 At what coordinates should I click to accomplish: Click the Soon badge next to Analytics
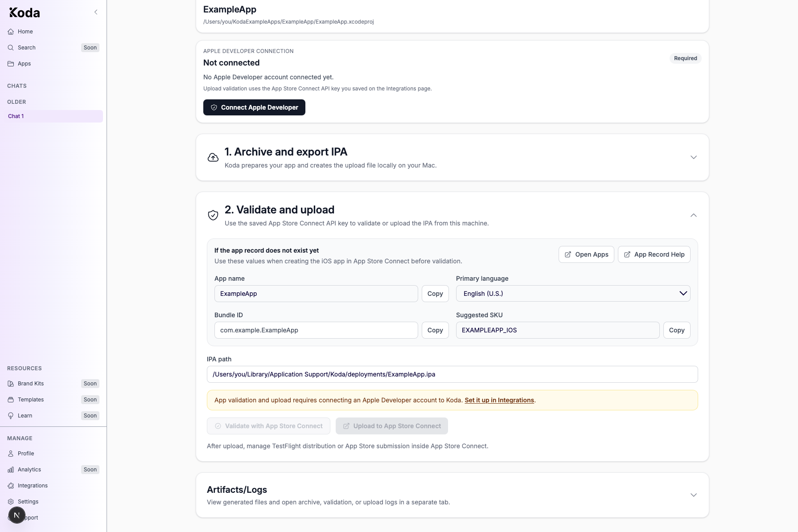[x=90, y=470]
